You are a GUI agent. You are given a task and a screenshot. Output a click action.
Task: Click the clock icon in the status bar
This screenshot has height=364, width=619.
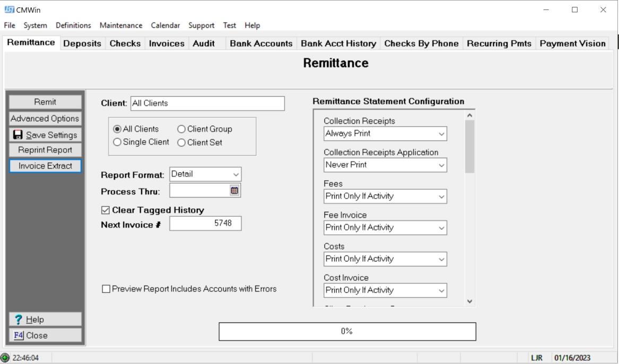(4, 357)
